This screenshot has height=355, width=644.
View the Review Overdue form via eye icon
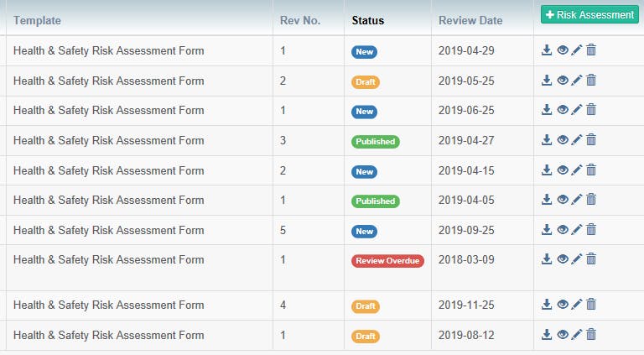(563, 258)
